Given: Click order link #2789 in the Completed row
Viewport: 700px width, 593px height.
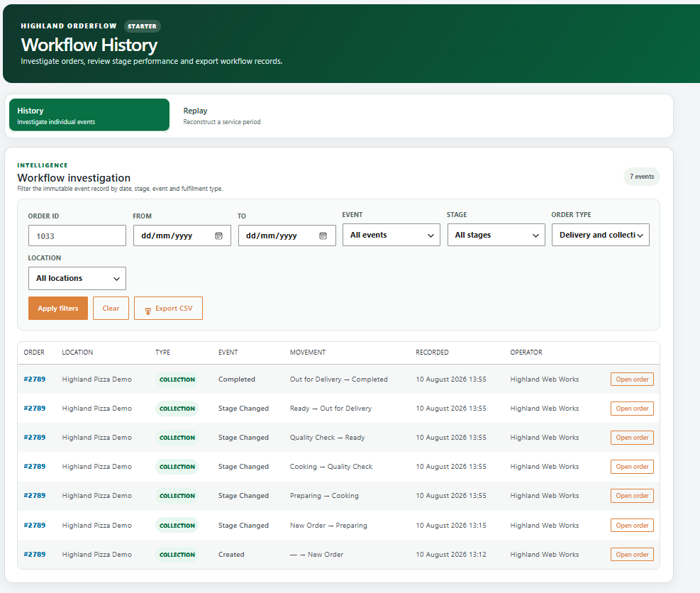Looking at the screenshot, I should click(34, 379).
